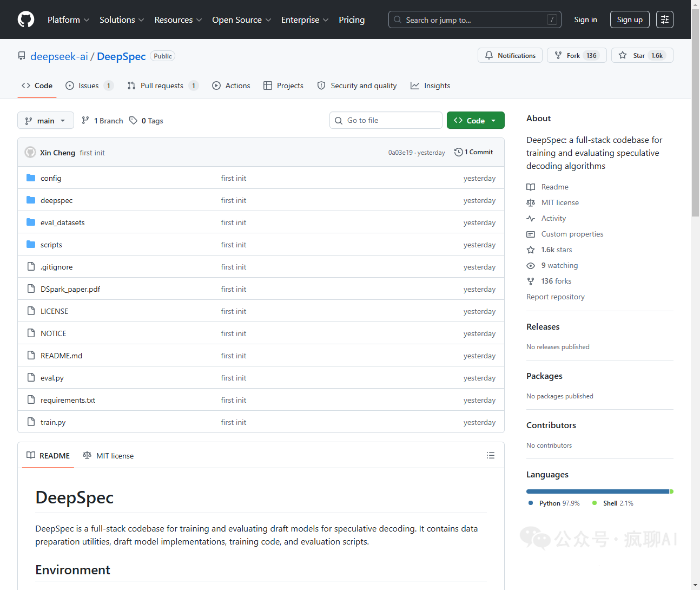Select the README tab in file viewer
This screenshot has width=700, height=590.
point(48,456)
